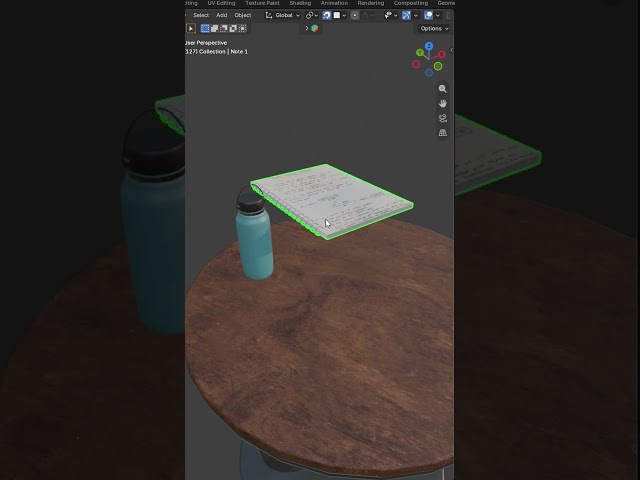Expand the collapsed header chevron

(x=307, y=28)
